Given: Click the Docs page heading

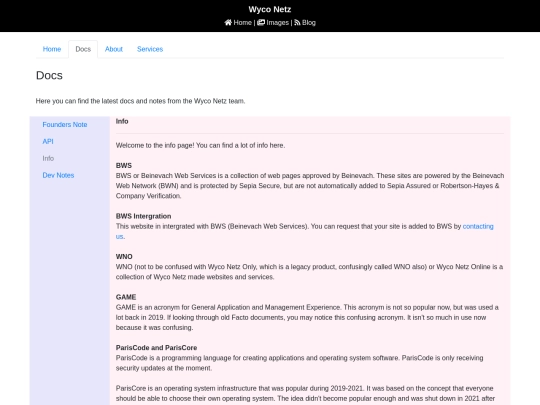Looking at the screenshot, I should [49, 75].
